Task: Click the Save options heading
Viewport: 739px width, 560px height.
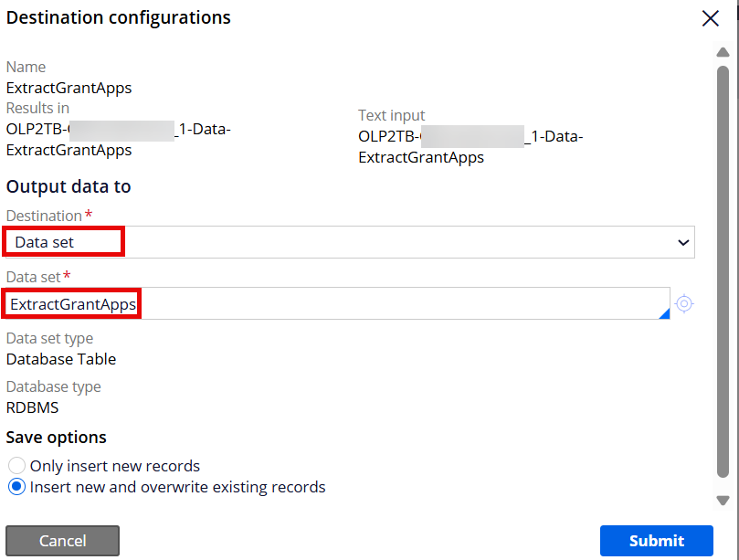Action: click(56, 438)
